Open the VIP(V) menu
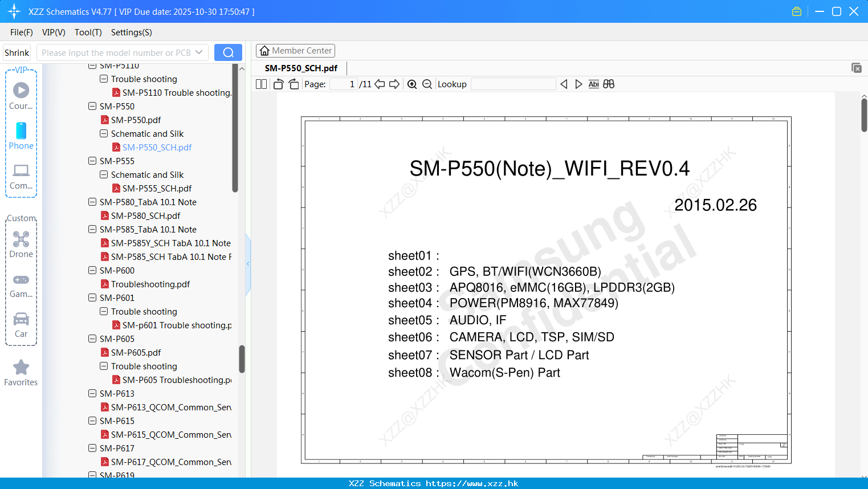The height and width of the screenshot is (489, 868). 54,32
